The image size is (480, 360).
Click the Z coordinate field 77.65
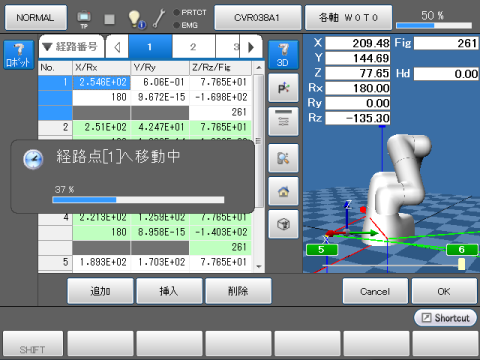tap(357, 73)
